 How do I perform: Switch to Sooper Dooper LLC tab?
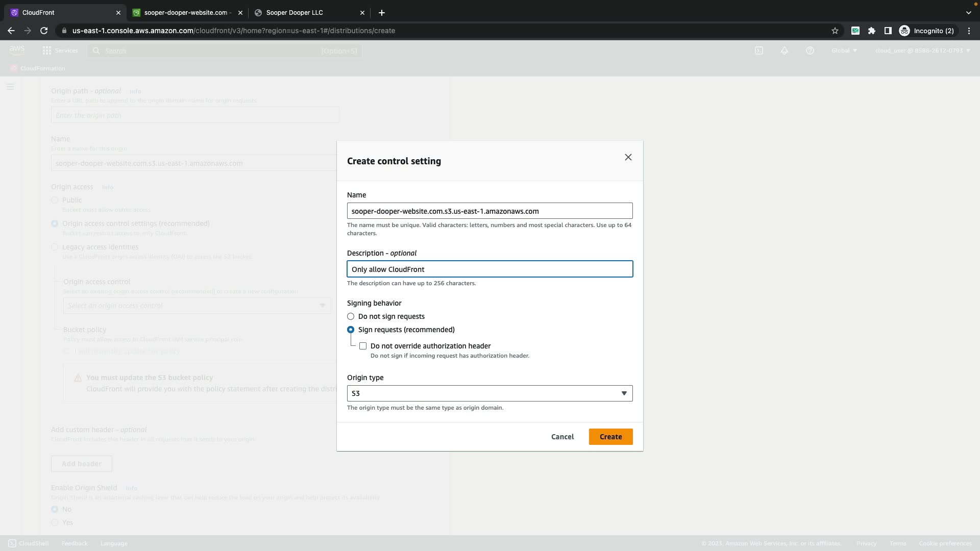pyautogui.click(x=301, y=12)
